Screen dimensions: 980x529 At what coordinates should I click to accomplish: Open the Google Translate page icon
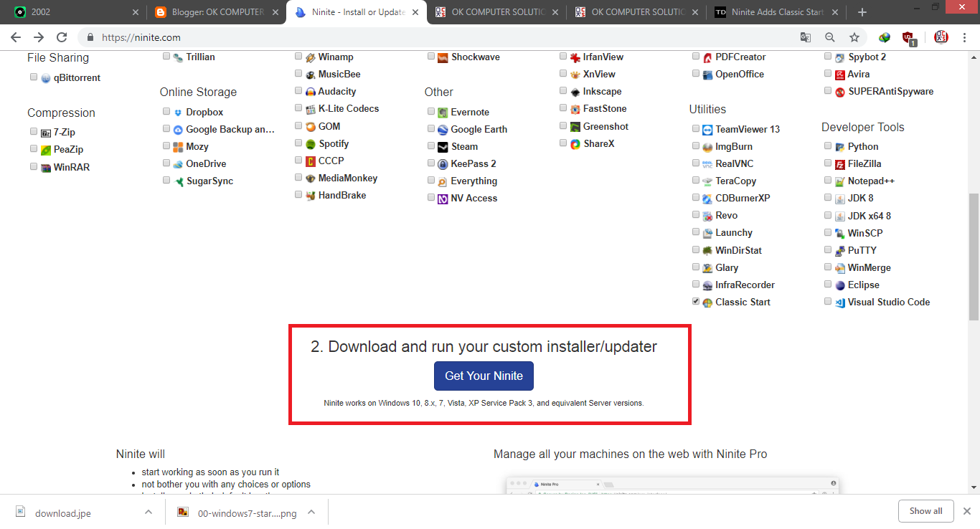[x=806, y=37]
